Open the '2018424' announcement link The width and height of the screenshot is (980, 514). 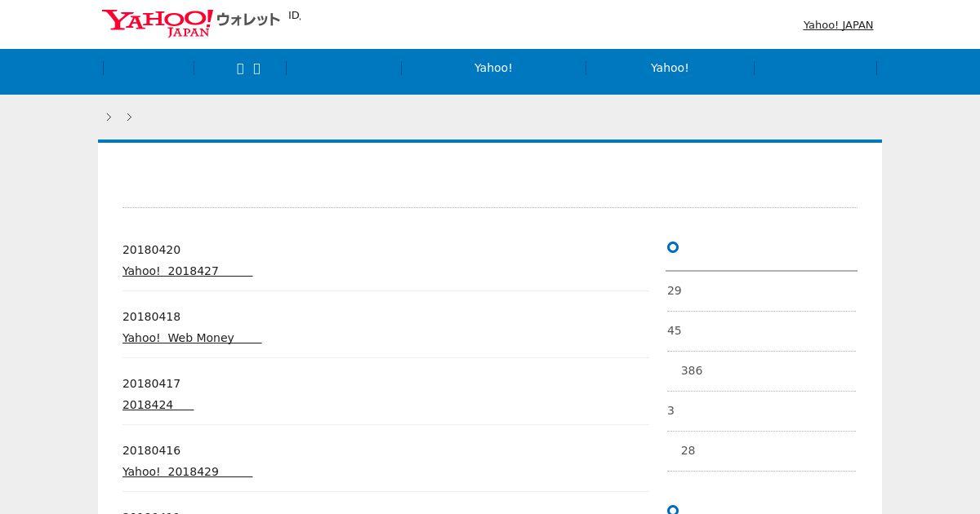pyautogui.click(x=158, y=405)
